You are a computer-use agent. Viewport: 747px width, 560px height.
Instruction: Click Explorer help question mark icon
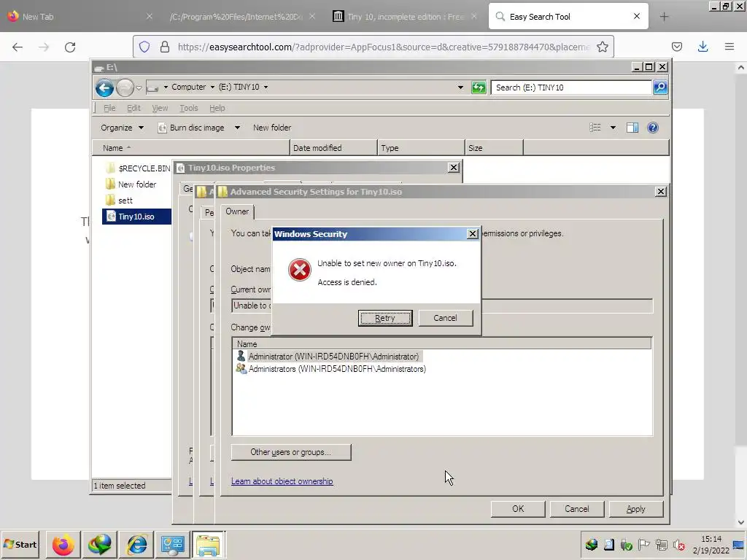pyautogui.click(x=653, y=128)
